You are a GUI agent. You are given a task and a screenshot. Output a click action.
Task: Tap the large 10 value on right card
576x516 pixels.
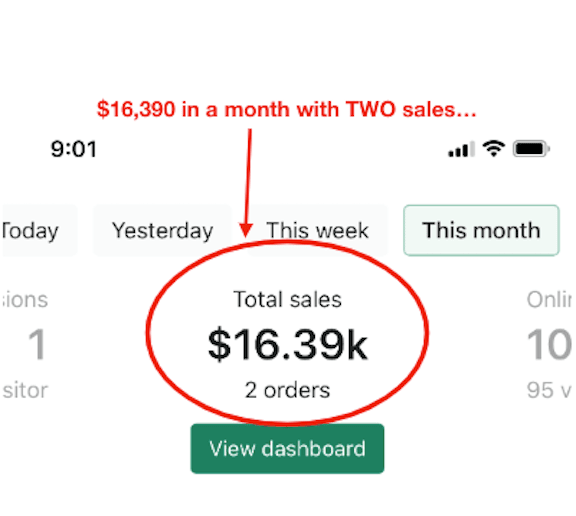[550, 344]
